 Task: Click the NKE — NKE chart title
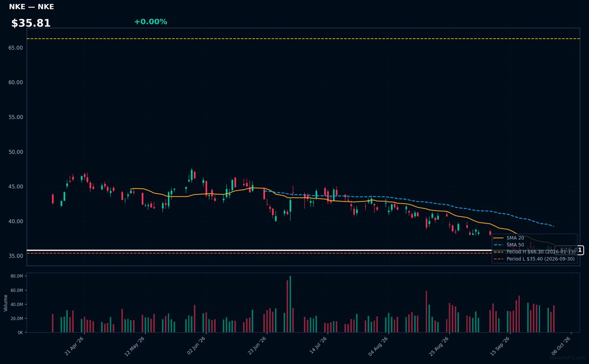tap(31, 7)
